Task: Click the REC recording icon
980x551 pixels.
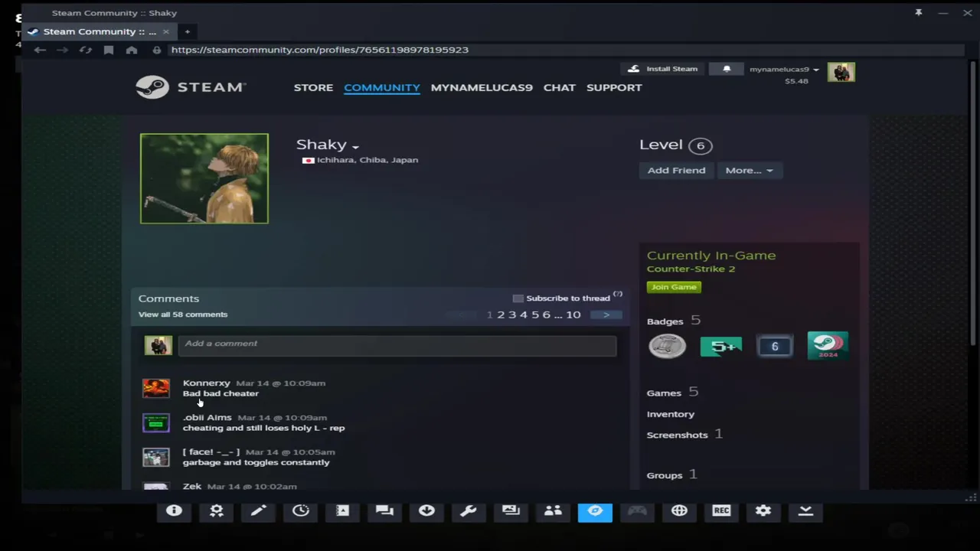Action: point(721,510)
